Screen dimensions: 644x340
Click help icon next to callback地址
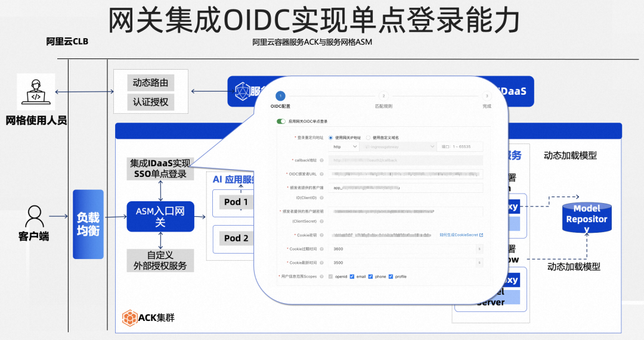pyautogui.click(x=321, y=160)
